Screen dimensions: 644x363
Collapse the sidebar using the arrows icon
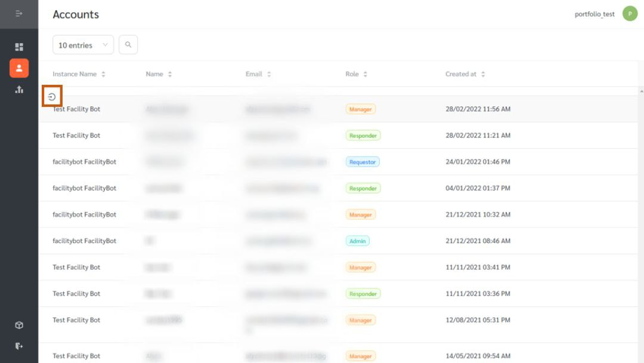click(19, 13)
